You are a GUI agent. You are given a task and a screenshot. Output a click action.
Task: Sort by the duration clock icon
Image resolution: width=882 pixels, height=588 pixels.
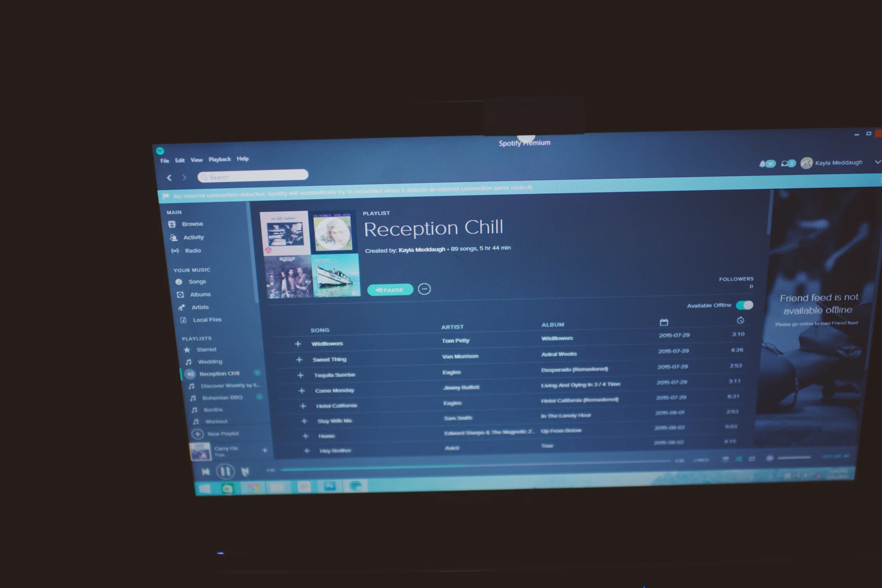click(x=740, y=320)
